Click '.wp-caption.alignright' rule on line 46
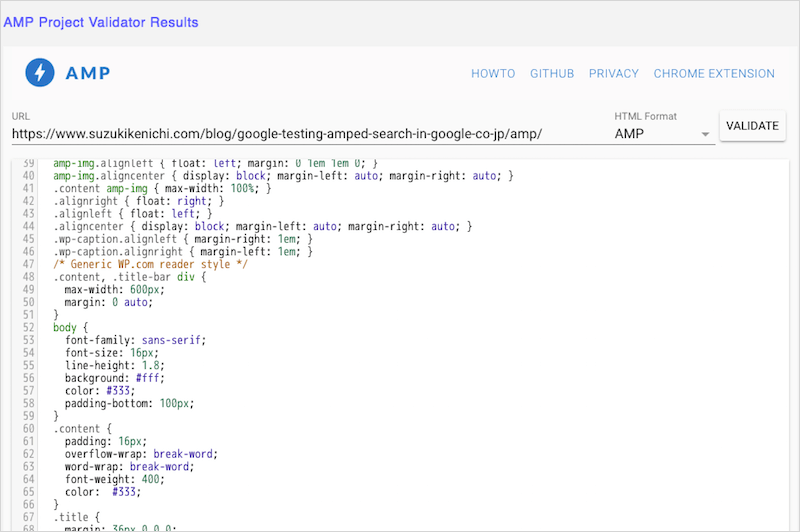The width and height of the screenshot is (800, 532). coord(183,251)
